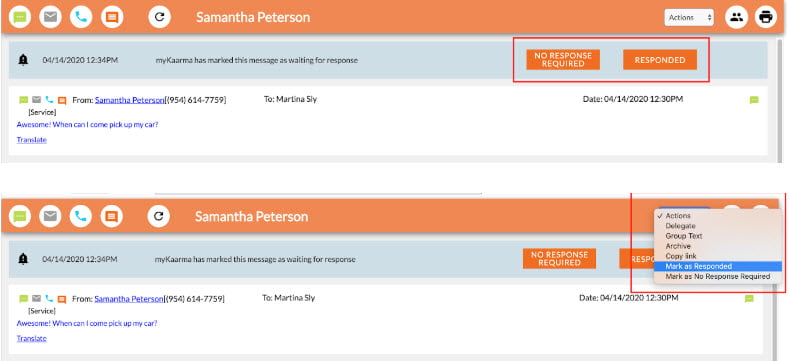Click the blue phone call icon in top header
The height and width of the screenshot is (361, 789).
81,17
